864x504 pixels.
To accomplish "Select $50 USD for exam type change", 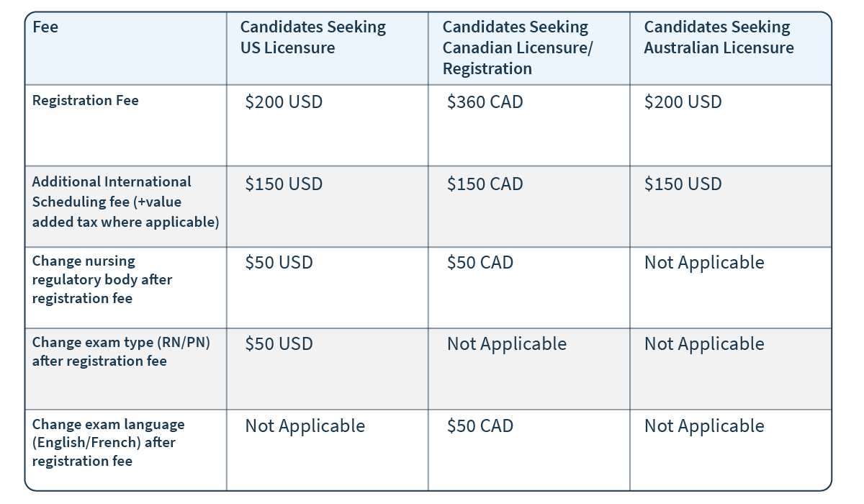I will pyautogui.click(x=279, y=344).
